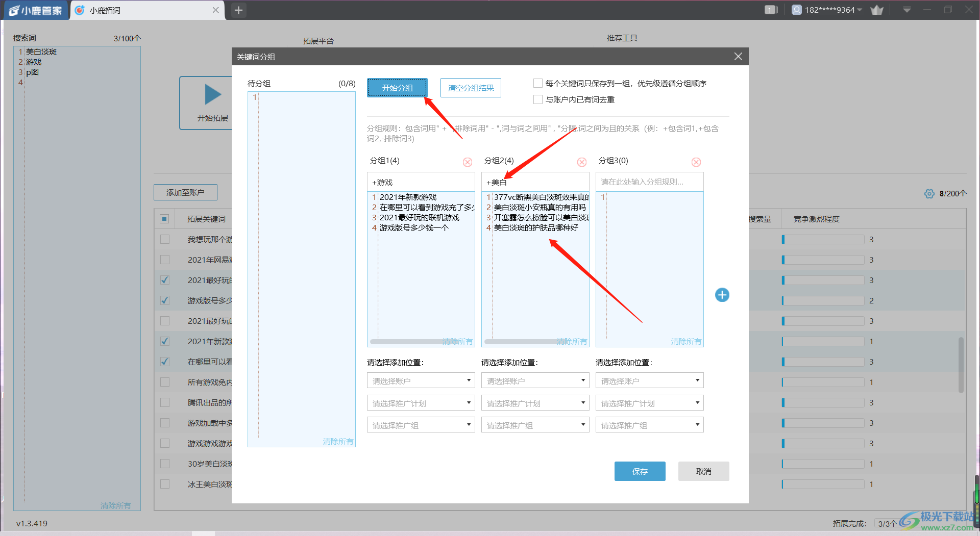Click the 分组2 rule field containing +美白
The image size is (980, 536).
[x=535, y=182]
